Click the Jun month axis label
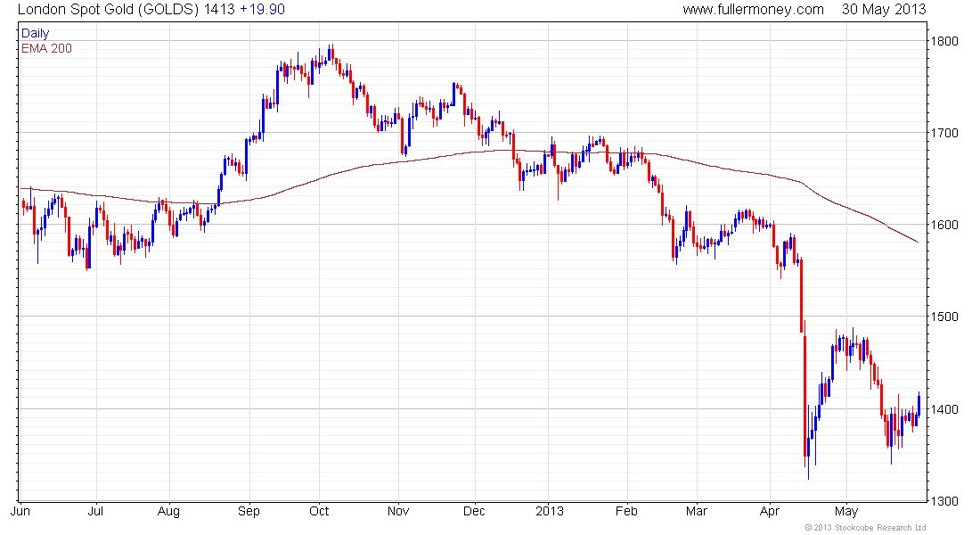The width and height of the screenshot is (980, 535). pos(20,511)
